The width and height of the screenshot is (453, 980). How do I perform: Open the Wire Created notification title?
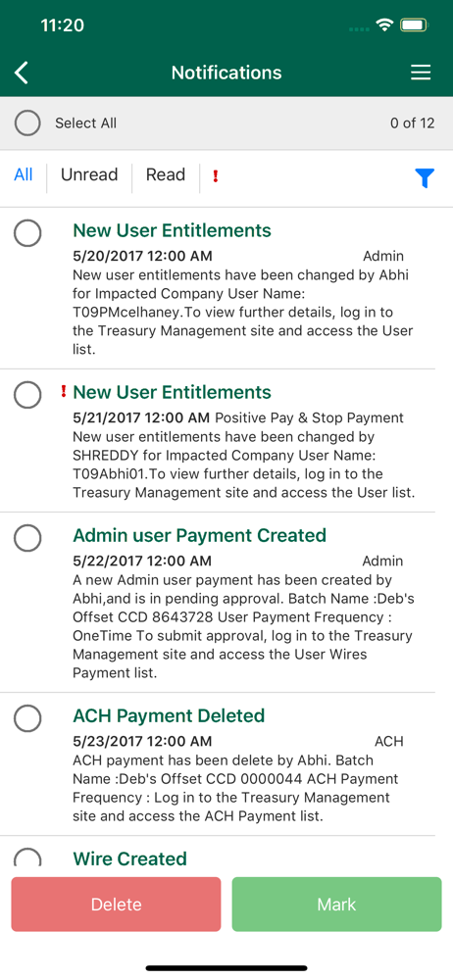pyautogui.click(x=130, y=858)
